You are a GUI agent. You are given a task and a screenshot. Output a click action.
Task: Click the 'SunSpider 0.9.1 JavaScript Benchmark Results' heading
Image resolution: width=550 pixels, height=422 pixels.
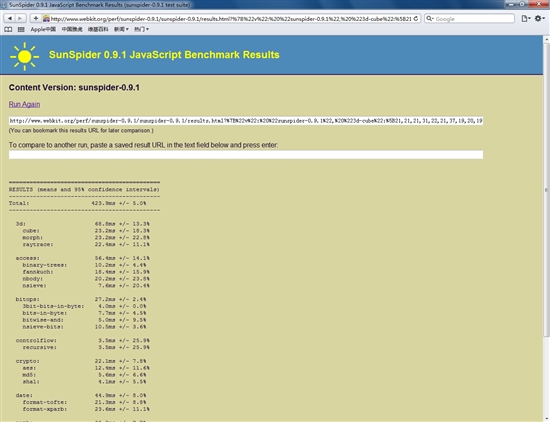pyautogui.click(x=164, y=55)
